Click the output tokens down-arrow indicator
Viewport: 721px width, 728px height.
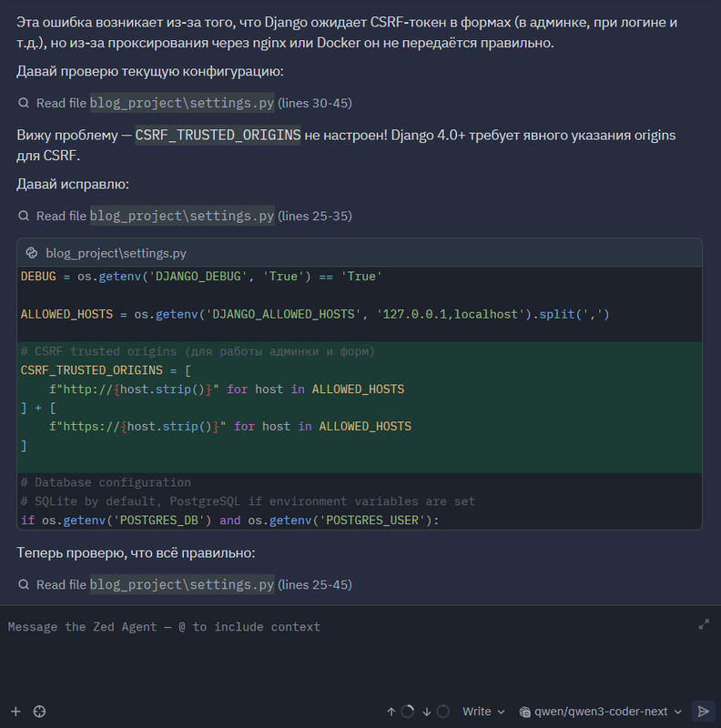(426, 712)
